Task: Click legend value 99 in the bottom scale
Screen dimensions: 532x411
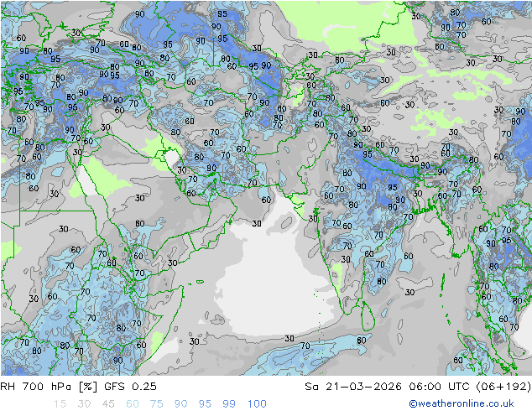Action: click(x=229, y=404)
